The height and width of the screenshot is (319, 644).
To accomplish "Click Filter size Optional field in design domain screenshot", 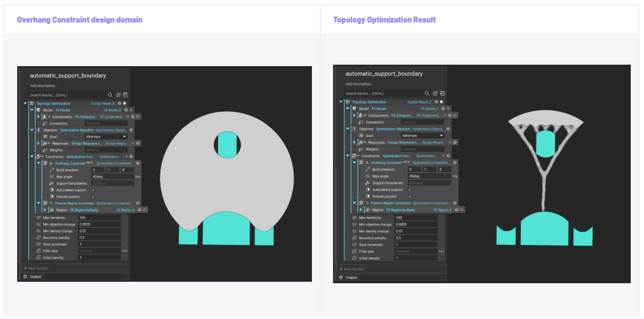I will [100, 251].
